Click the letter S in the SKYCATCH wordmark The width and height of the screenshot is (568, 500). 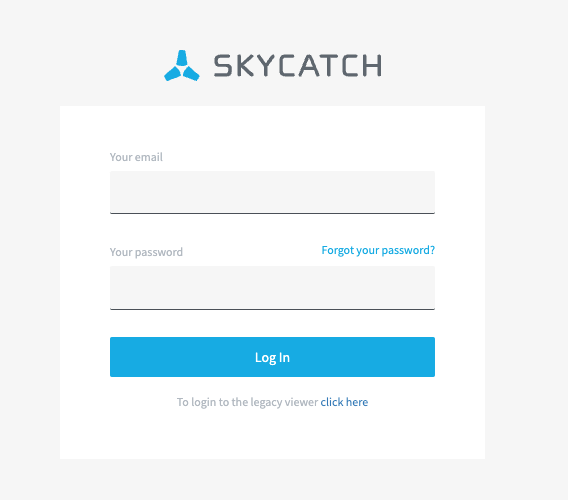222,66
